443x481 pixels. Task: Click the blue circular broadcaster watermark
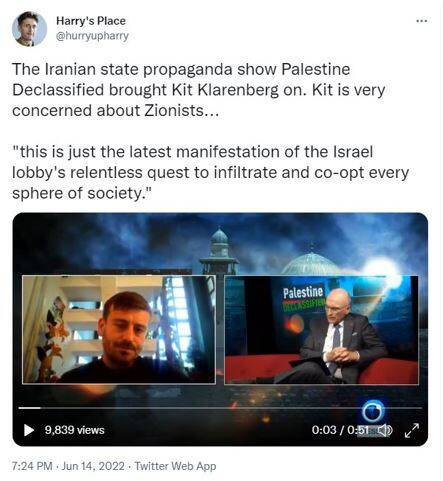[373, 412]
